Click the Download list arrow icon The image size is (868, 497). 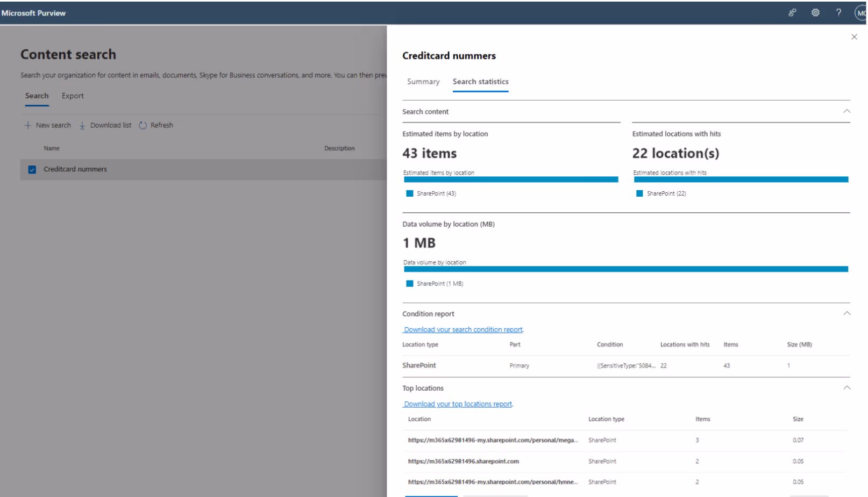click(x=82, y=125)
